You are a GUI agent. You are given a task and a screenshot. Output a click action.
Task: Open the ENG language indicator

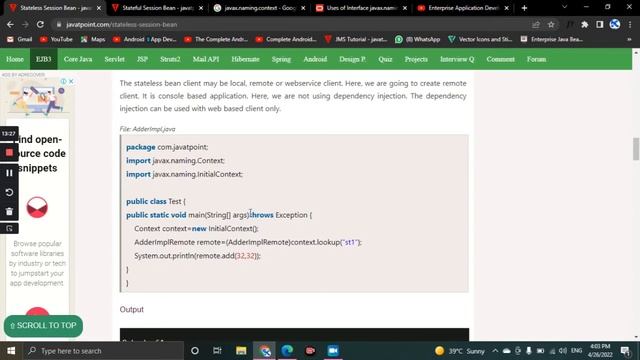[576, 351]
